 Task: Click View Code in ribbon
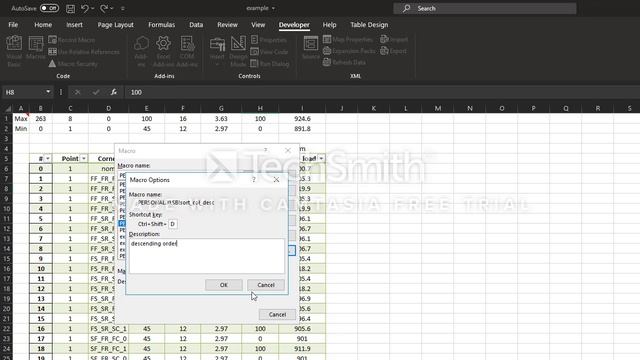coord(269,52)
